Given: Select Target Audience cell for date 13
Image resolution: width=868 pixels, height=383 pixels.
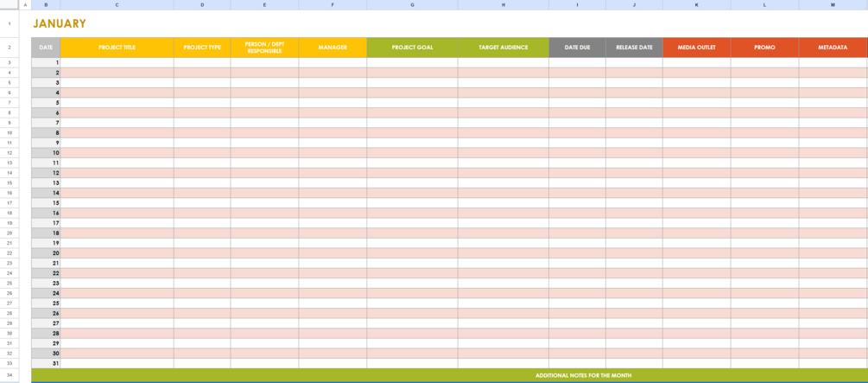Looking at the screenshot, I should 504,183.
